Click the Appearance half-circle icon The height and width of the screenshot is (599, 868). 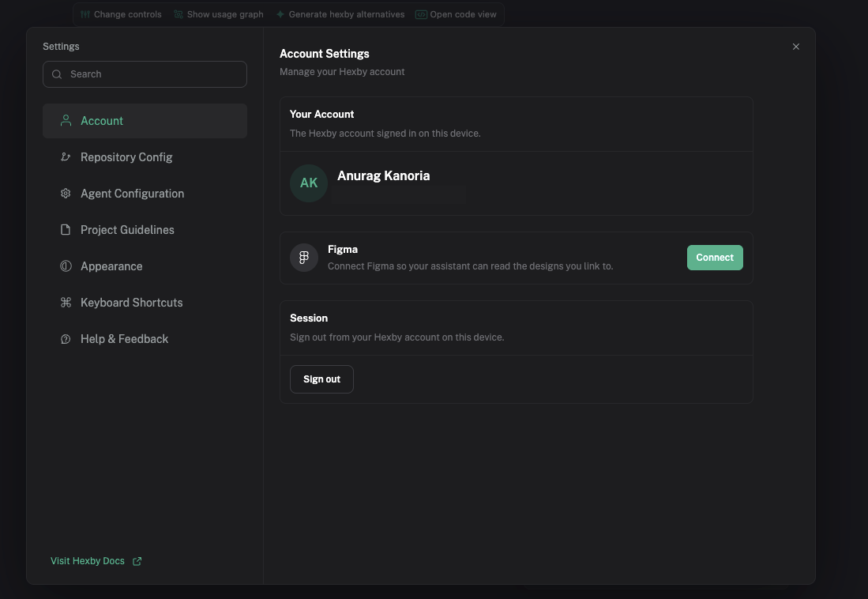click(x=66, y=266)
